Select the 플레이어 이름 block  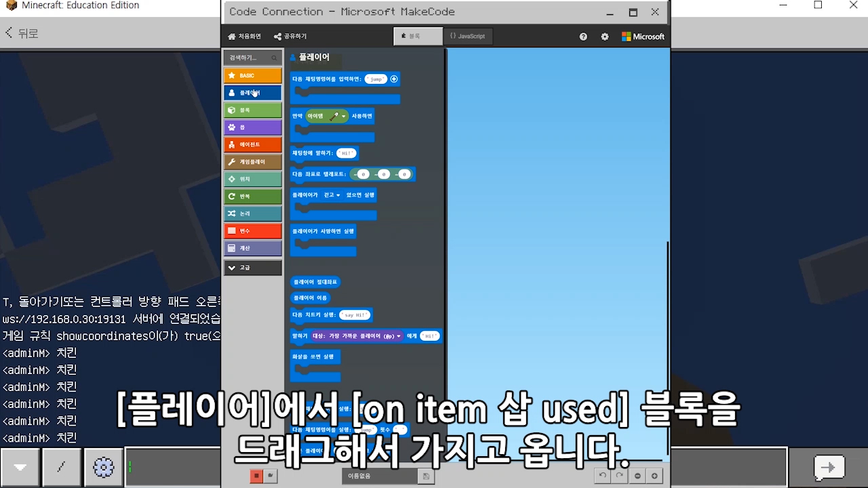point(310,298)
